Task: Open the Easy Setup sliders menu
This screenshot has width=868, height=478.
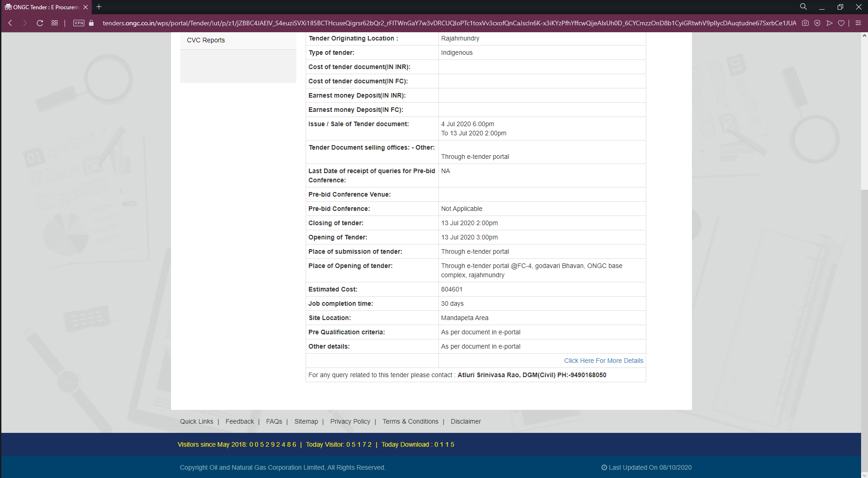Action: 858,23
